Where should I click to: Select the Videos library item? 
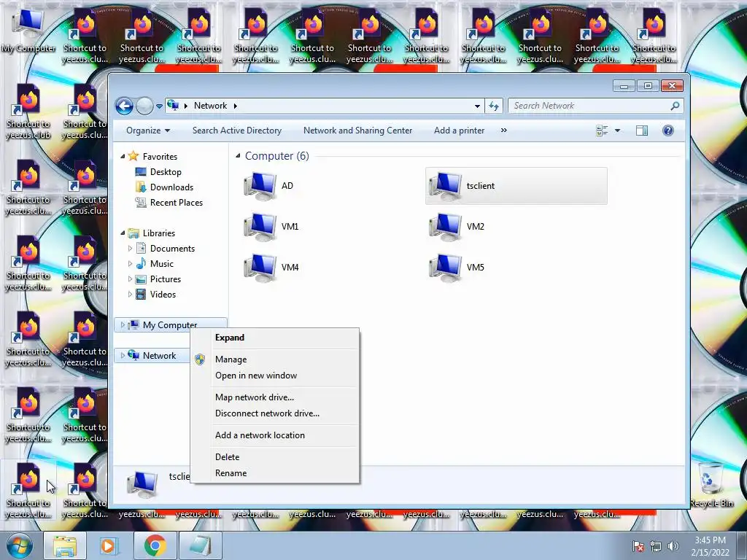point(163,295)
